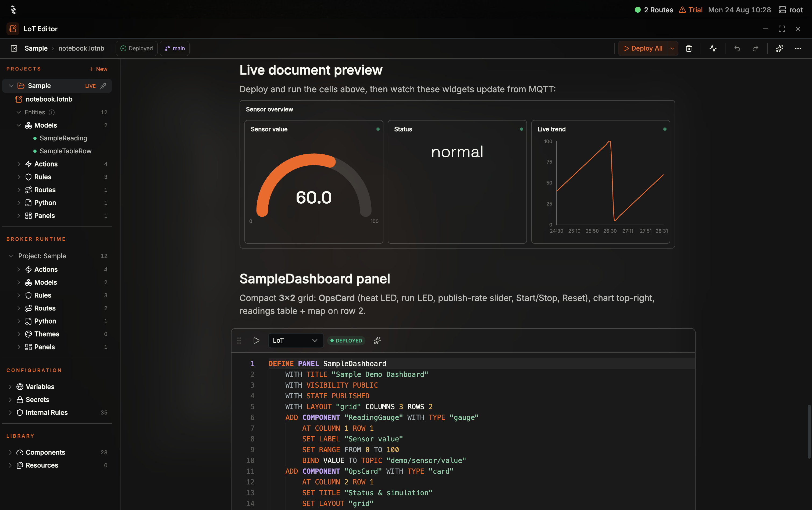Click the Live trend chart
812x510 pixels.
point(600,182)
